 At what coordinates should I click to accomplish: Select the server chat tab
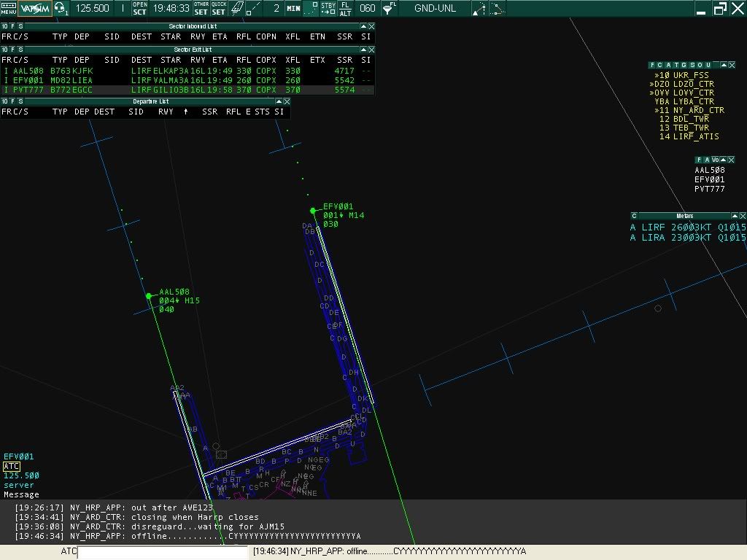click(18, 485)
